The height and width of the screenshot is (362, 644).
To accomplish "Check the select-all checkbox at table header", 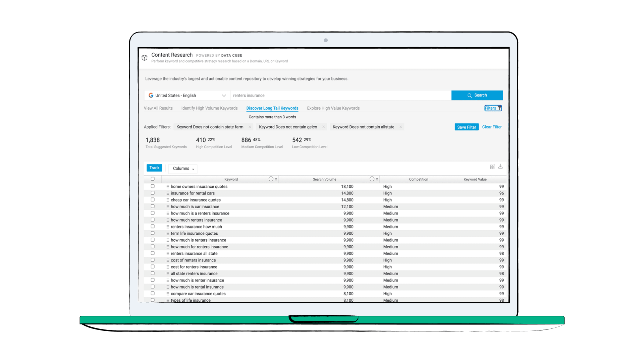I will pos(153,179).
